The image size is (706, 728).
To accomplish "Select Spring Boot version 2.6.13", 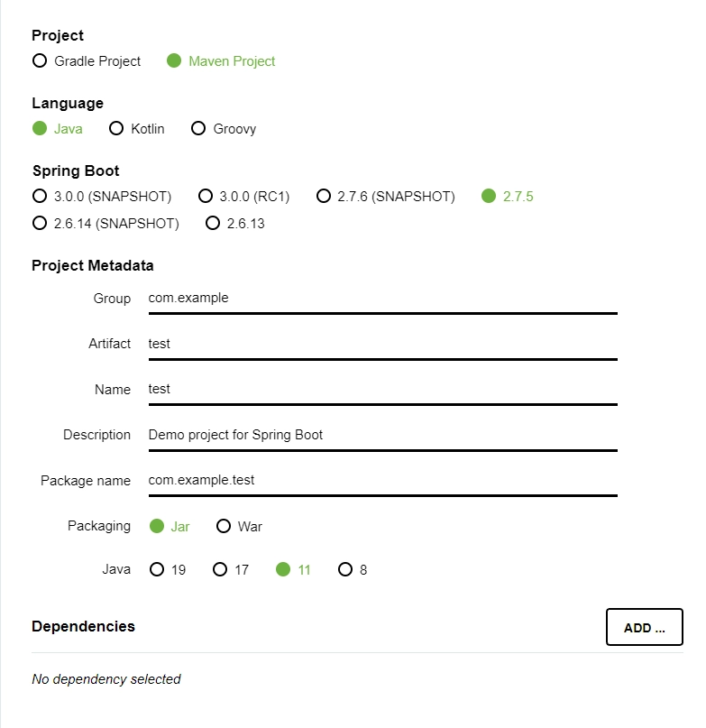I will coord(214,223).
